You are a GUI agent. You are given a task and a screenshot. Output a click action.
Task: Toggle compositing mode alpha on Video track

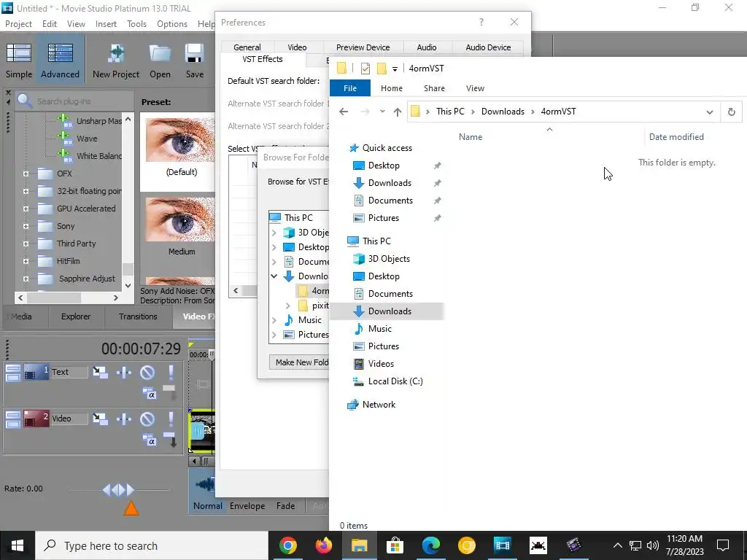point(149,440)
